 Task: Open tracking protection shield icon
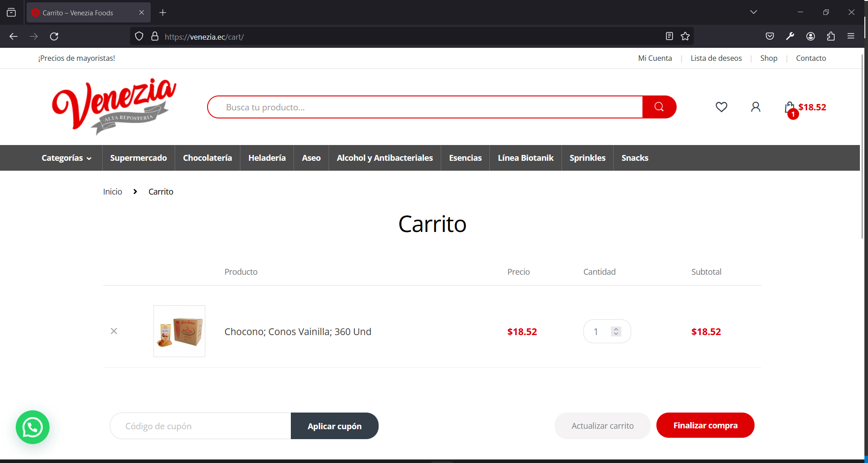139,36
